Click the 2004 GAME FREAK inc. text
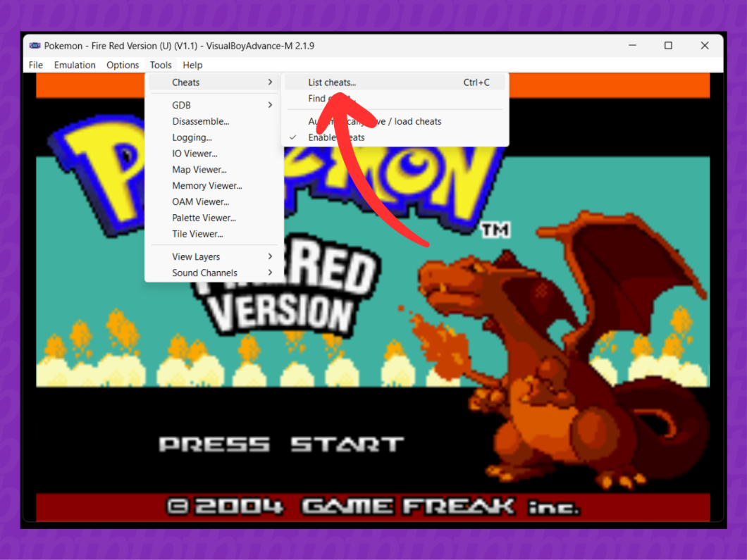This screenshot has height=560, width=747. [373, 506]
